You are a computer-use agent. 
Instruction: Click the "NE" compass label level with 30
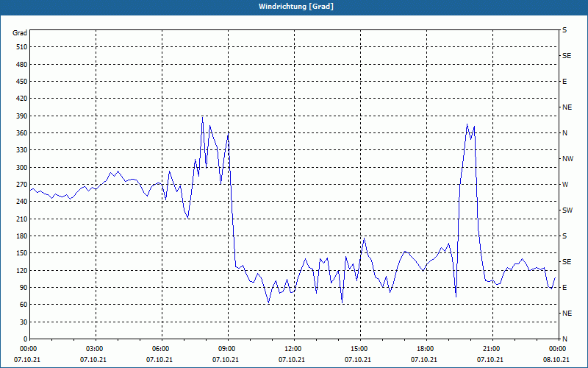(567, 314)
